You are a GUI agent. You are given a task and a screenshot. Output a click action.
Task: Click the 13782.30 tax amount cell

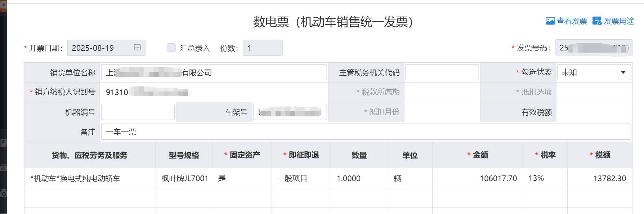(x=600, y=178)
